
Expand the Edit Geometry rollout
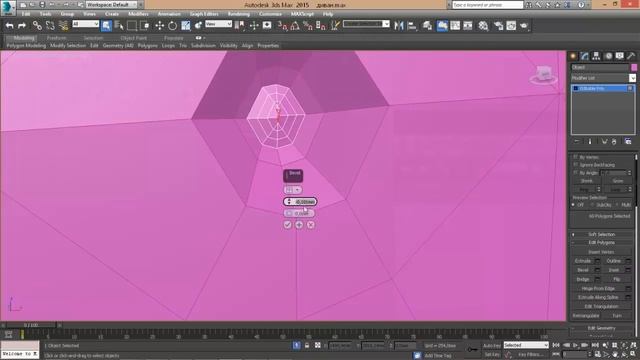pos(602,328)
